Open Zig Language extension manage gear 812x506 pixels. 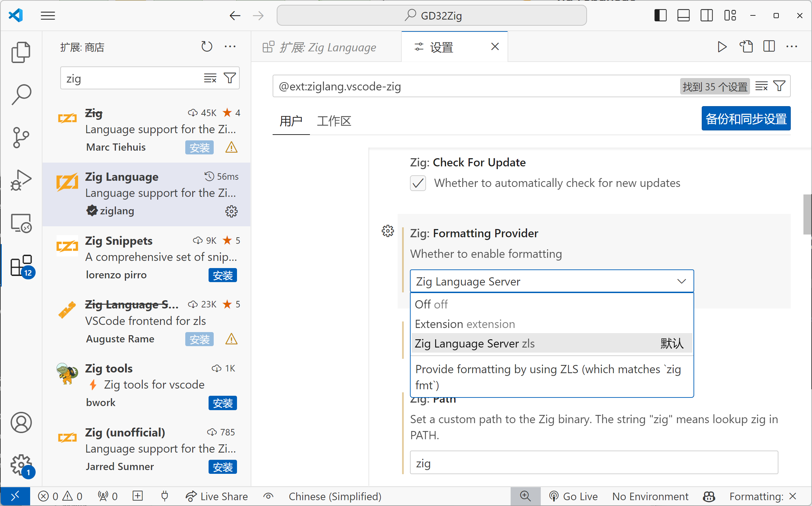pyautogui.click(x=232, y=211)
